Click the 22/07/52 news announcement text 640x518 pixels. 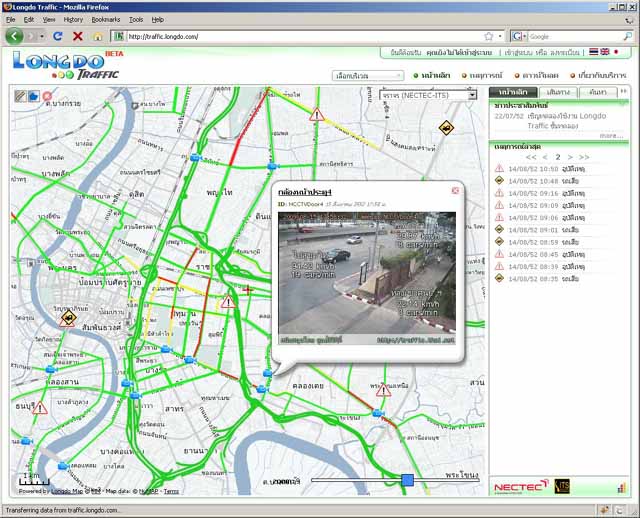point(551,121)
